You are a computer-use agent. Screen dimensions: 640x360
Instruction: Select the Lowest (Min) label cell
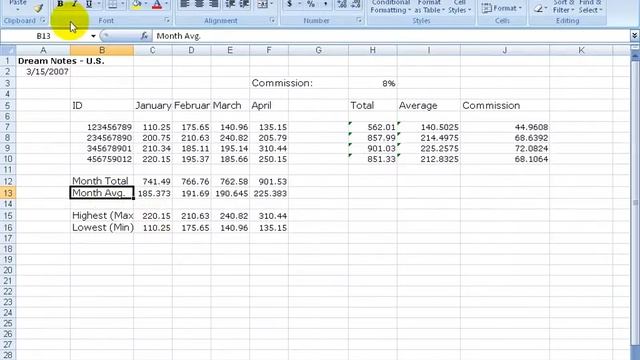point(102,227)
